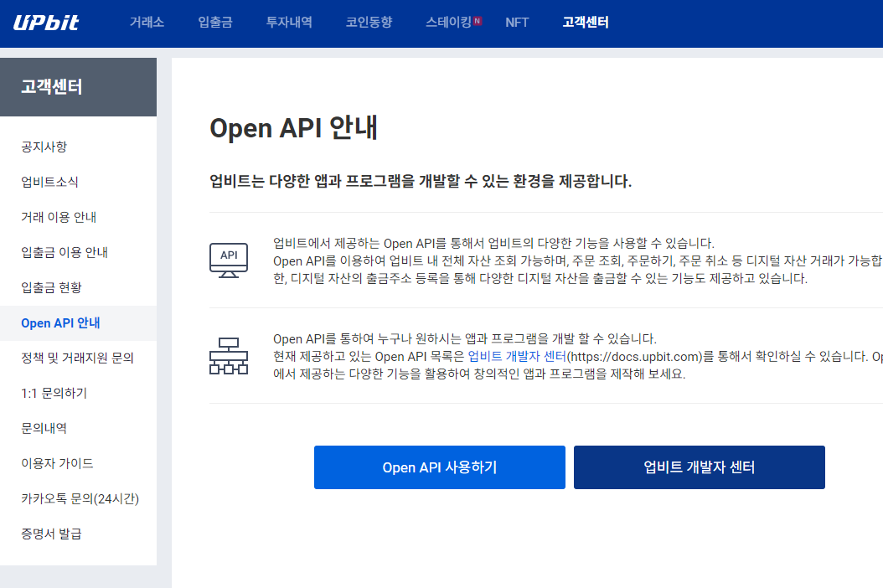Select 업비트소식 from the sidebar
Screen dimensions: 883x588
tap(49, 180)
